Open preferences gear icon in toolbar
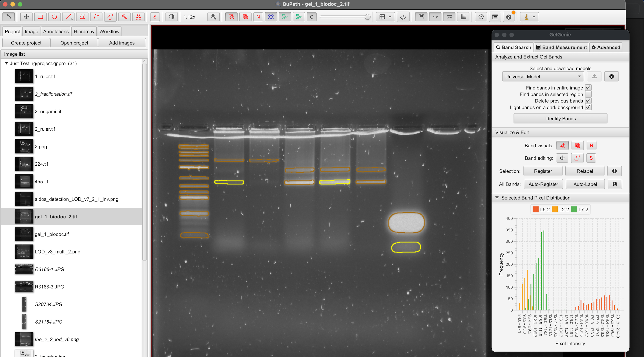 point(481,17)
